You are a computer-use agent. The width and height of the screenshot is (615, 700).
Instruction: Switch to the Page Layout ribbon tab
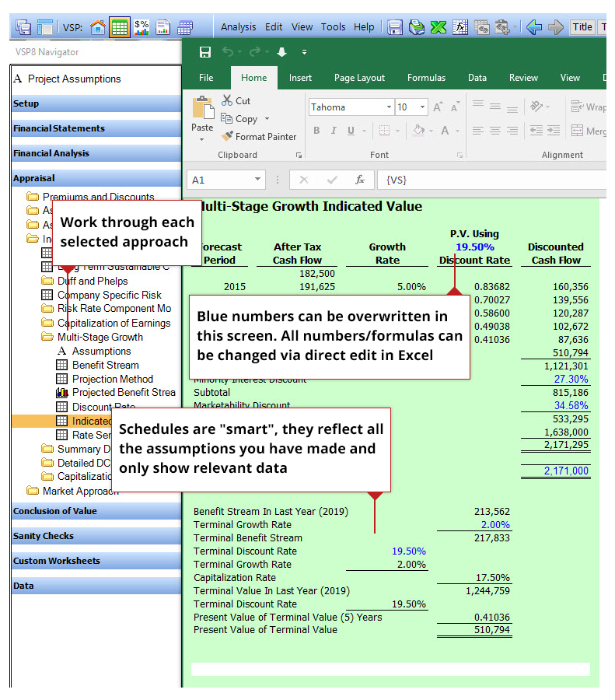tap(359, 78)
